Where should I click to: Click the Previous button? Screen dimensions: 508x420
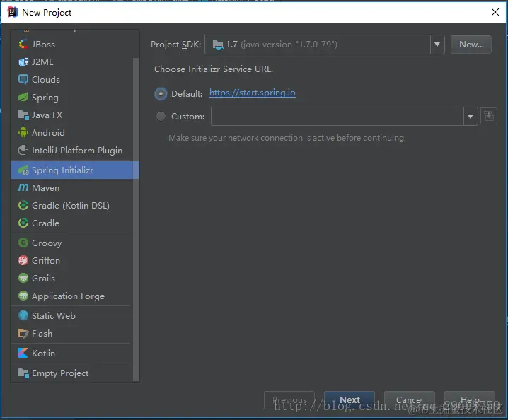click(x=289, y=400)
